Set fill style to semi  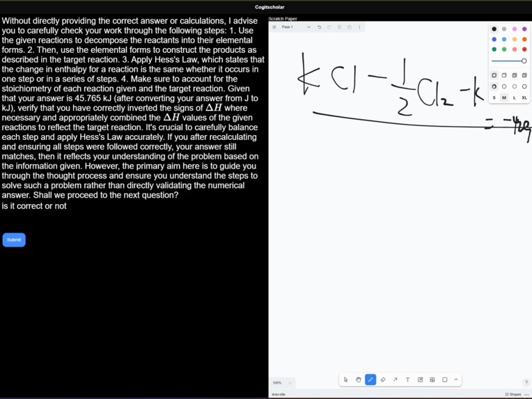click(504, 75)
